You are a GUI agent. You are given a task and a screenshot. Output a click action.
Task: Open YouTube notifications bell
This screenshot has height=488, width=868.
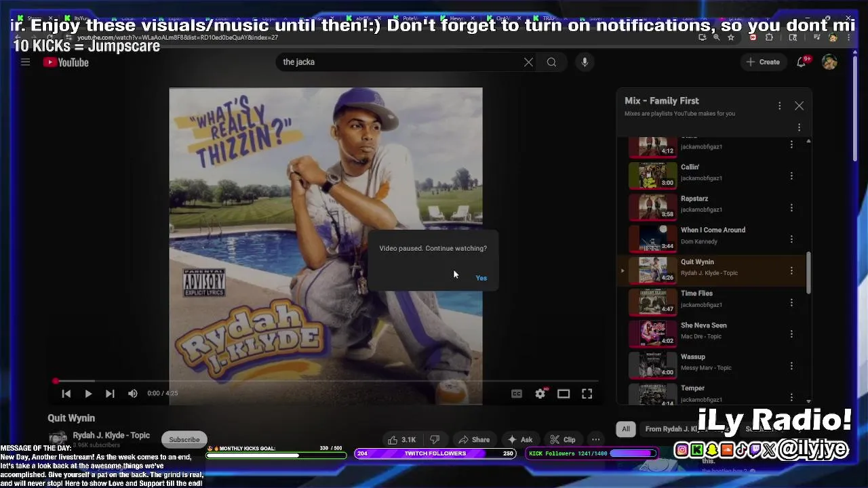(802, 62)
